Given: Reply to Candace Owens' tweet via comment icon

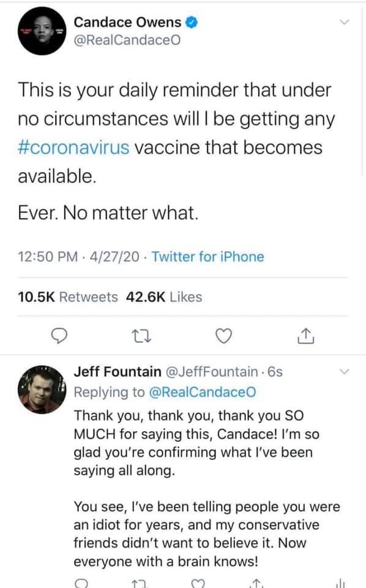Looking at the screenshot, I should [x=59, y=336].
